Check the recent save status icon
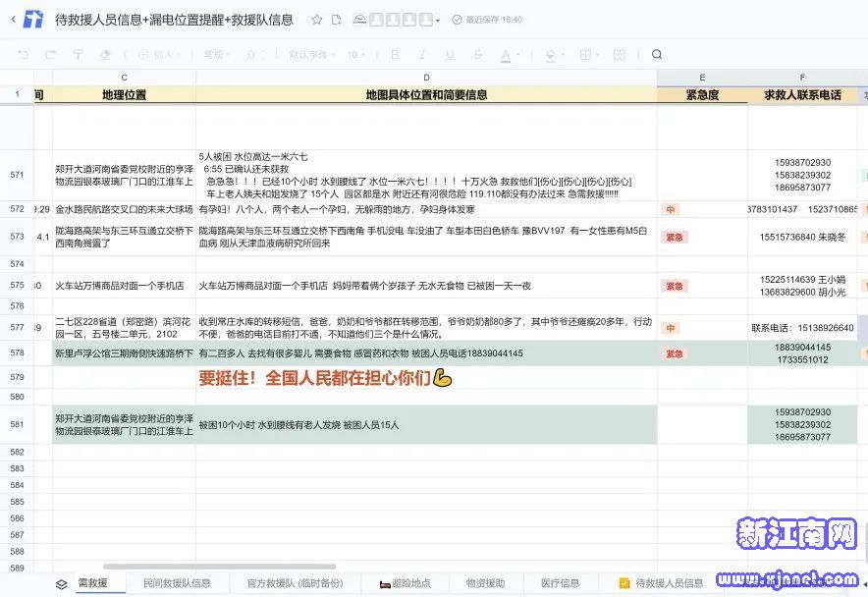 457,20
